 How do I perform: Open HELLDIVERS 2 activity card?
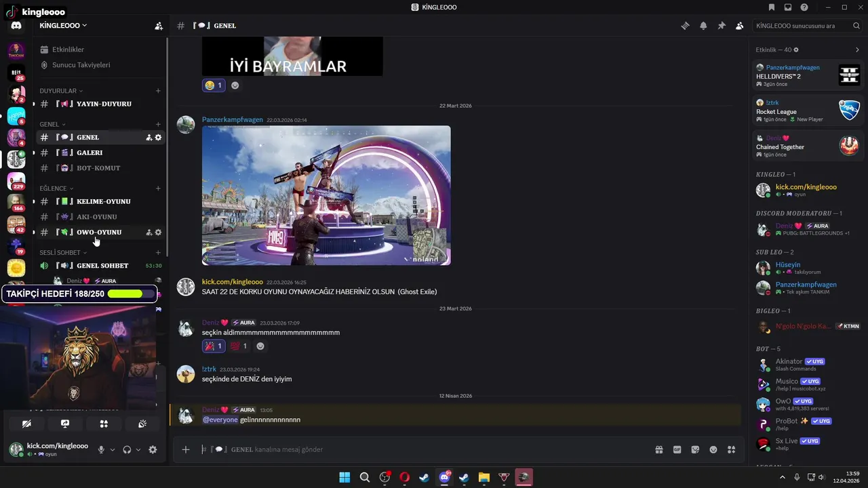(x=807, y=75)
